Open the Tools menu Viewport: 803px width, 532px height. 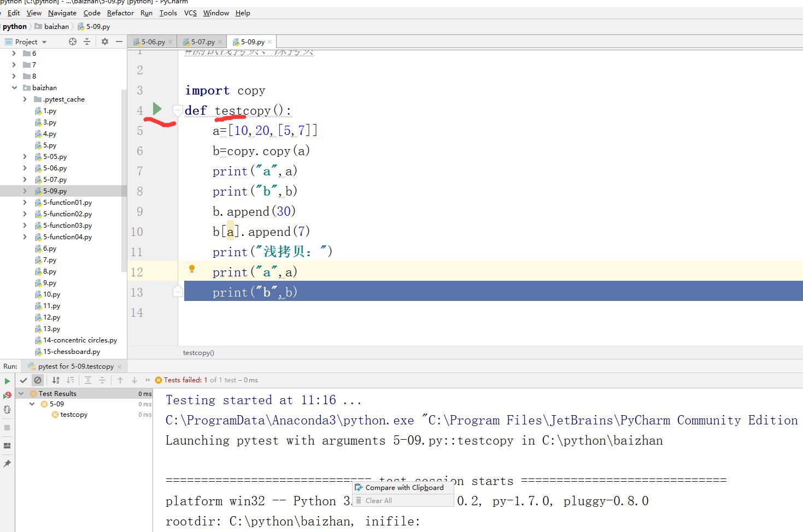coord(168,13)
